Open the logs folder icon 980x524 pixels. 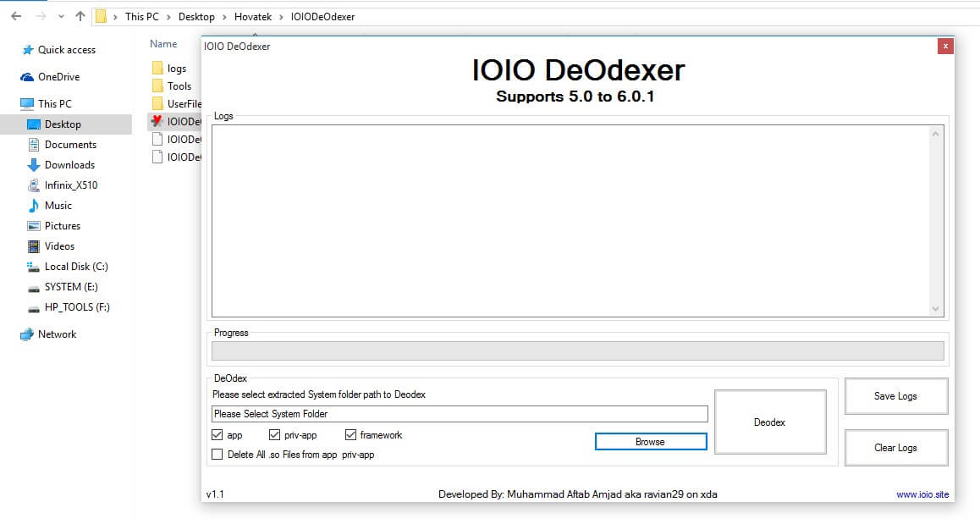pyautogui.click(x=157, y=69)
